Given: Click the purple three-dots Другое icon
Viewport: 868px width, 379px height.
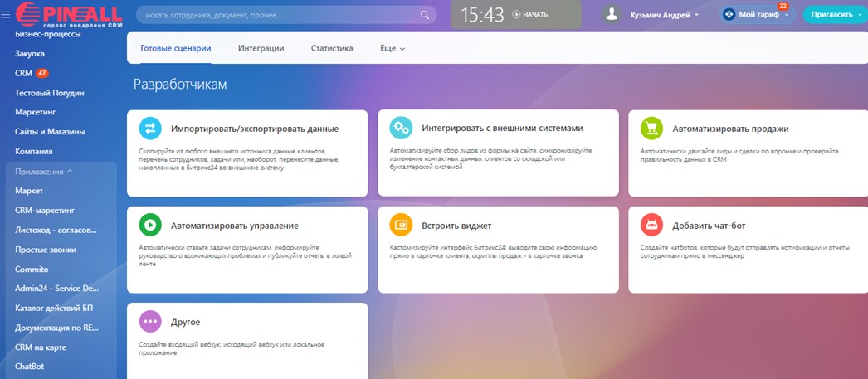Looking at the screenshot, I should tap(150, 321).
